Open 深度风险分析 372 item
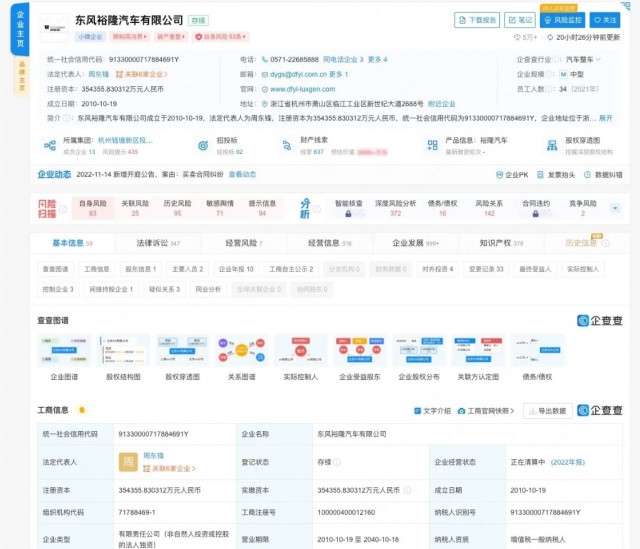640x549 pixels. point(396,208)
